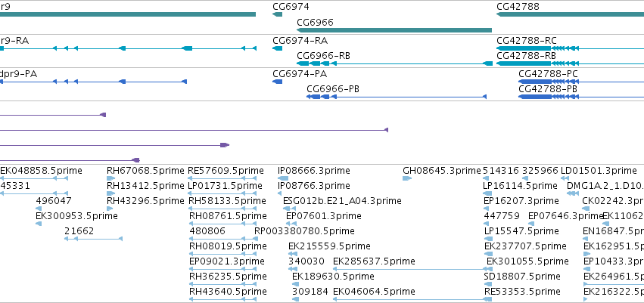Image resolution: width=644 pixels, height=303 pixels.
Task: Select EST label RH67068.5prime
Action: click(x=145, y=171)
